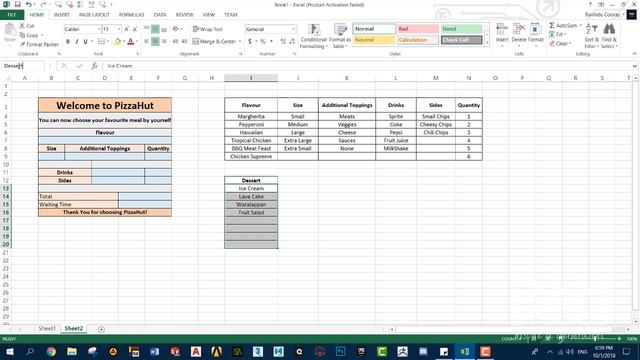Click the Borders icon
Image resolution: width=640 pixels, height=360 pixels.
pyautogui.click(x=101, y=42)
